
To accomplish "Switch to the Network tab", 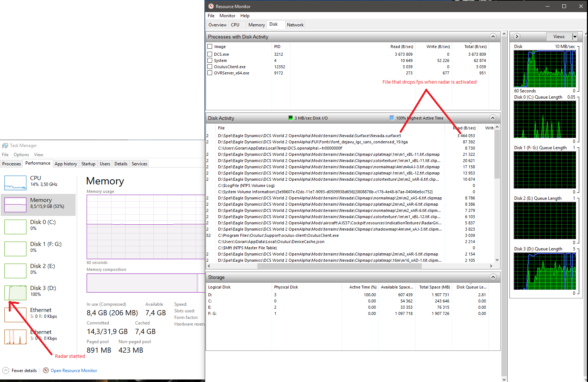I will point(295,25).
